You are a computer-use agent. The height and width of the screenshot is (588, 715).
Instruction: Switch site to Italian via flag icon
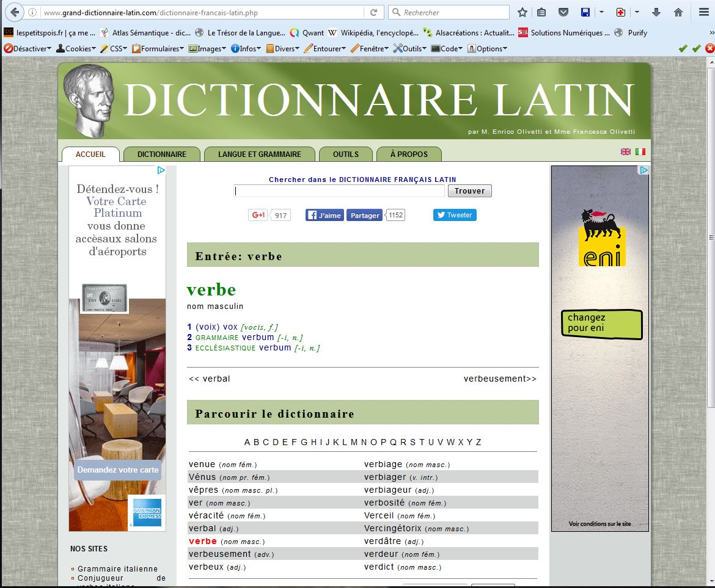[640, 151]
